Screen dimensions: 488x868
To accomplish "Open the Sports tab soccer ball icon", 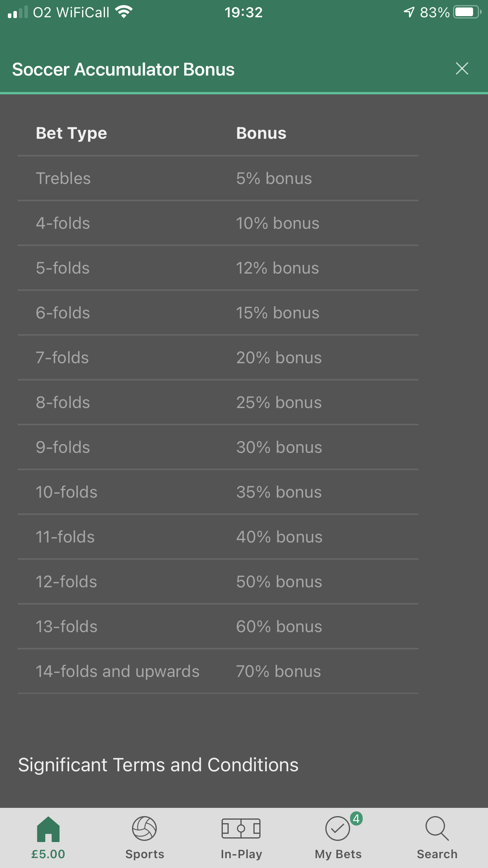I will (144, 829).
